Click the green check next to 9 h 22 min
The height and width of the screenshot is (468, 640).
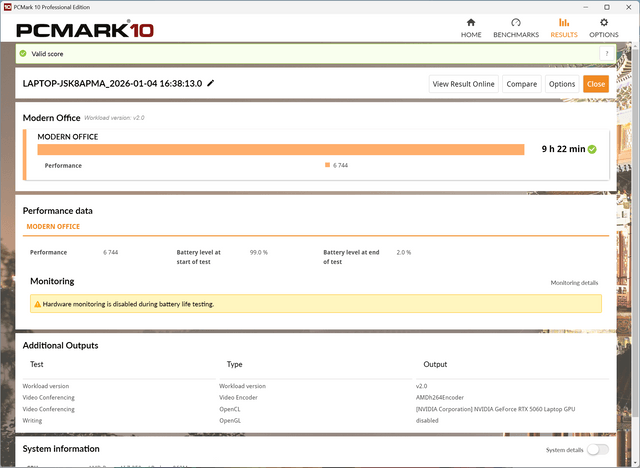(x=592, y=149)
